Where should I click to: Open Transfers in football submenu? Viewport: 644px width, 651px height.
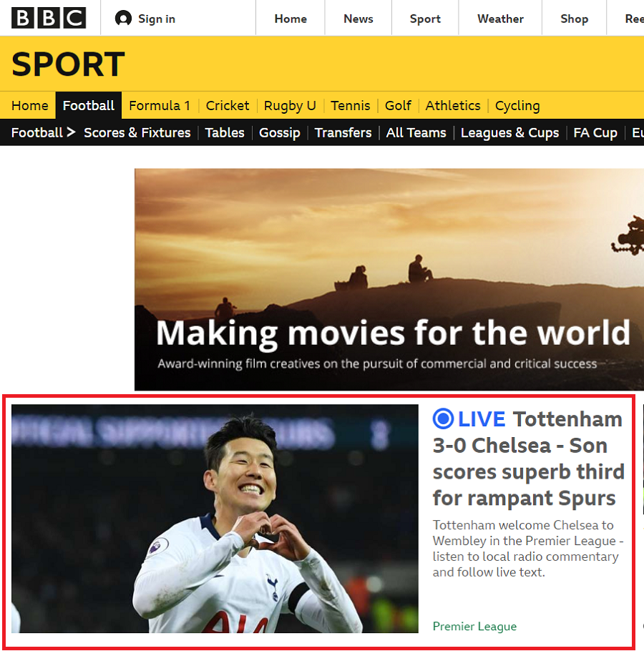tap(343, 132)
